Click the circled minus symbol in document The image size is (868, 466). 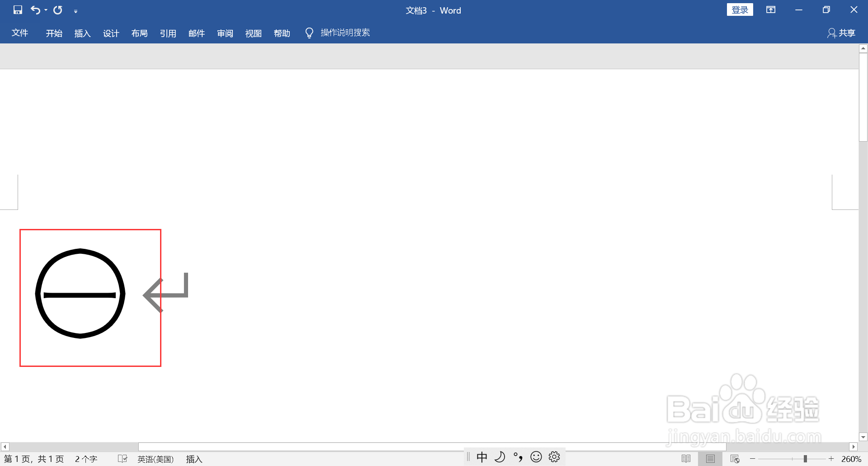click(x=80, y=293)
